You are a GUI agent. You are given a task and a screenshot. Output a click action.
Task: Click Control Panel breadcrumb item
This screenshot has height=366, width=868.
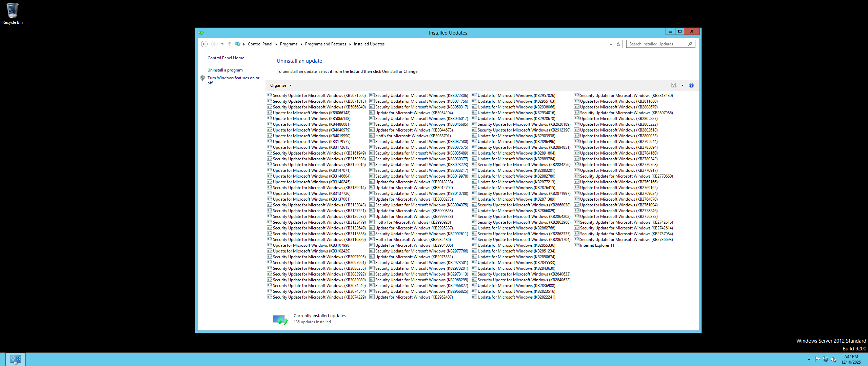tap(260, 44)
